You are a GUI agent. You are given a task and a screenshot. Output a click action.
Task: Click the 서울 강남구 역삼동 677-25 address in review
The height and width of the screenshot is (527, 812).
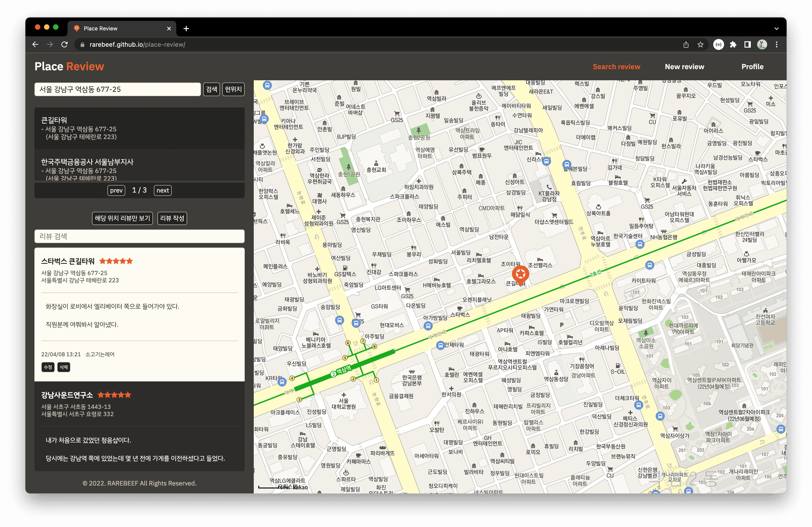[74, 273]
